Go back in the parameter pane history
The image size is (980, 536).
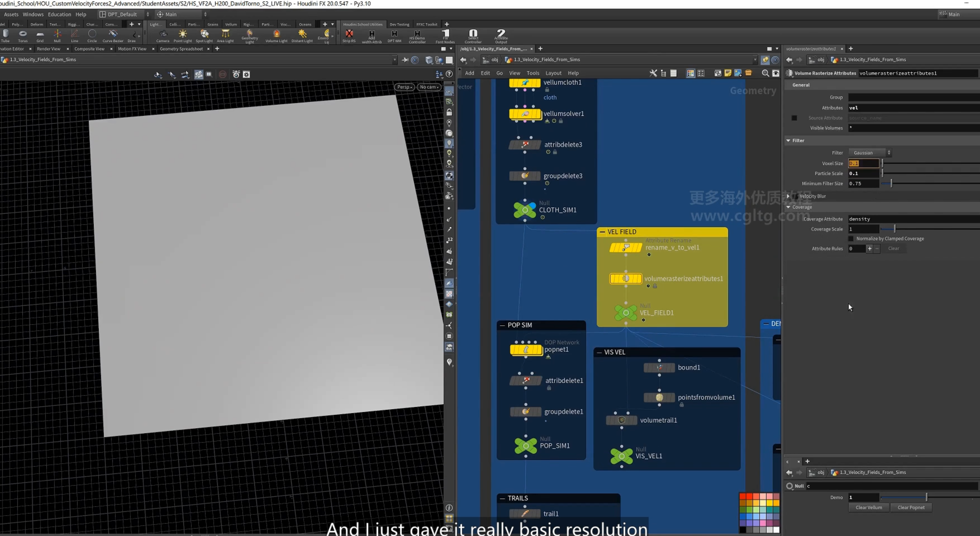[789, 60]
